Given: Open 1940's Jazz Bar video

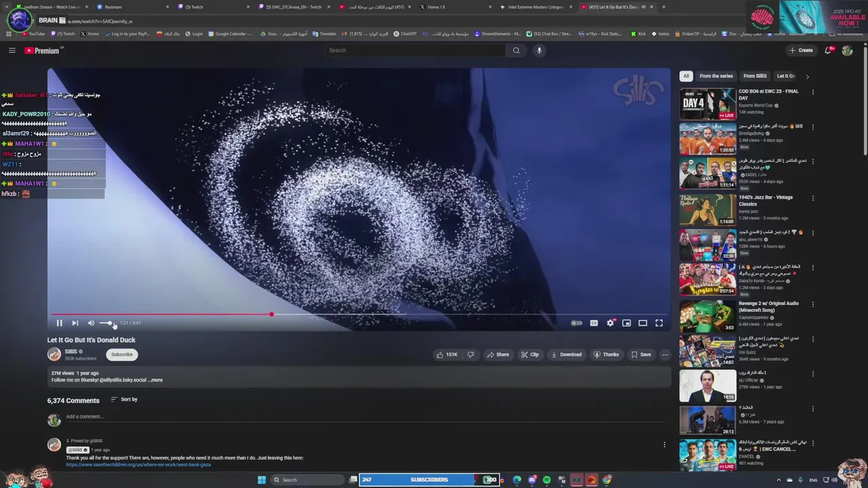Looking at the screenshot, I should pos(707,209).
